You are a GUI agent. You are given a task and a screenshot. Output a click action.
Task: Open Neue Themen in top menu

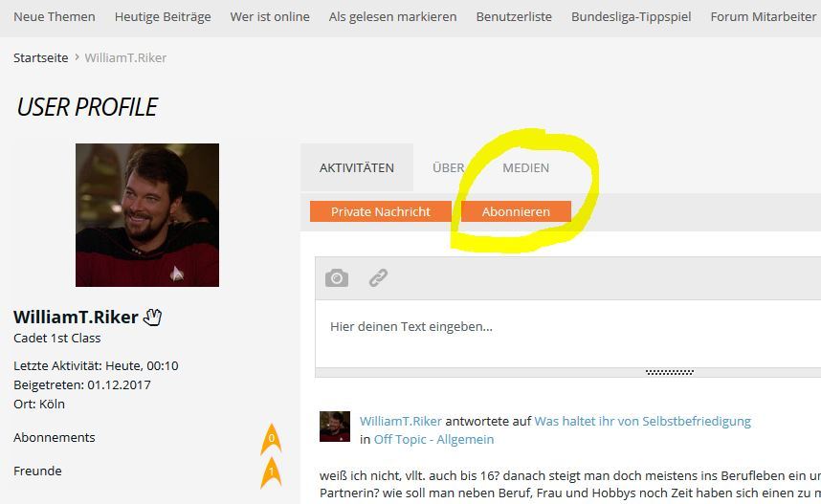click(55, 17)
